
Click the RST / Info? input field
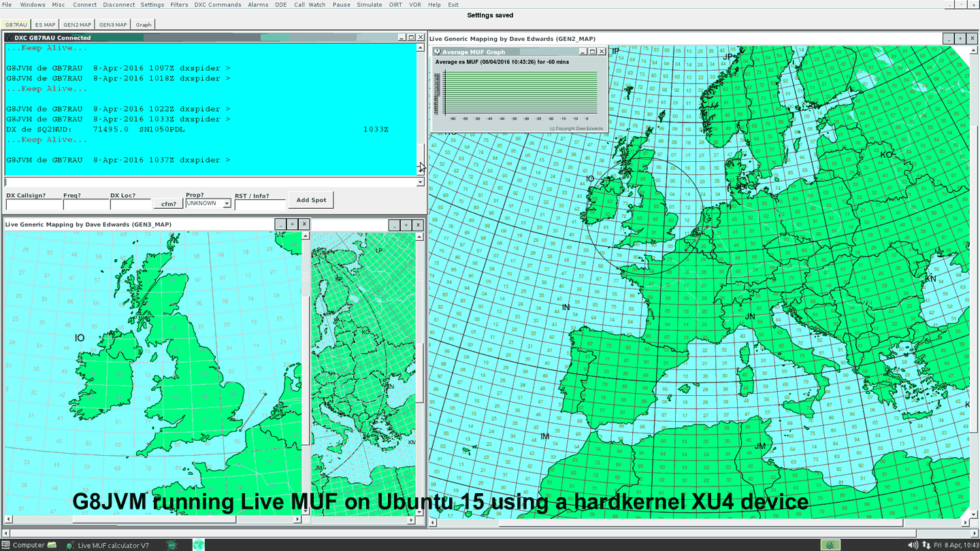tap(260, 204)
